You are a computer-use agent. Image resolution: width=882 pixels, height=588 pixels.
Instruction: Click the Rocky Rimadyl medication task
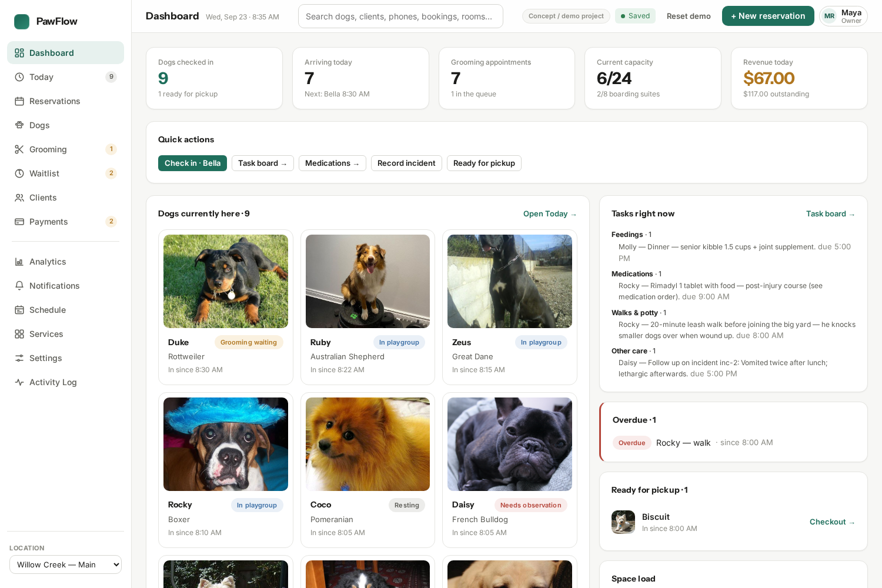(x=734, y=291)
